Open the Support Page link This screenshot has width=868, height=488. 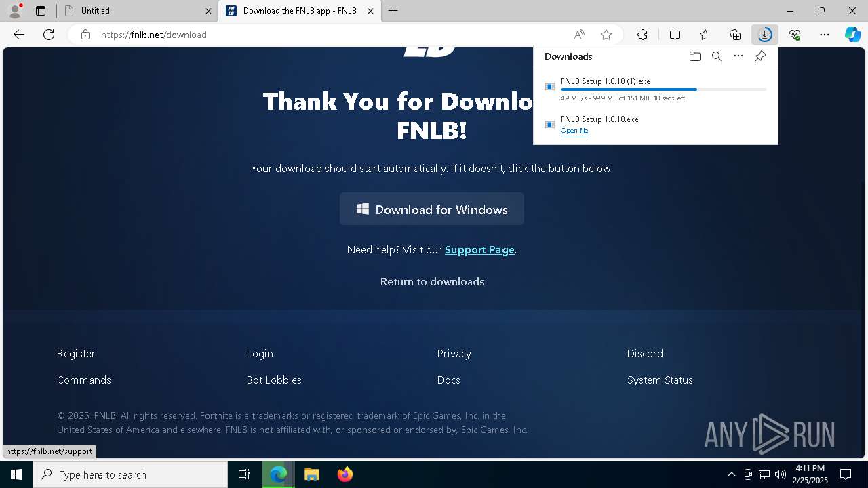point(479,250)
